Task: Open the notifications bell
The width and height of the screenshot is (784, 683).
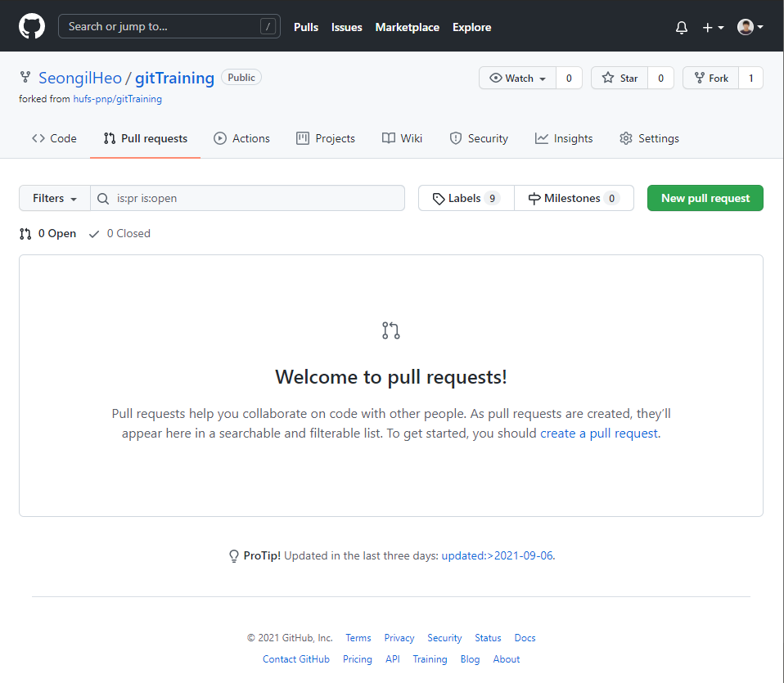Action: pos(682,28)
